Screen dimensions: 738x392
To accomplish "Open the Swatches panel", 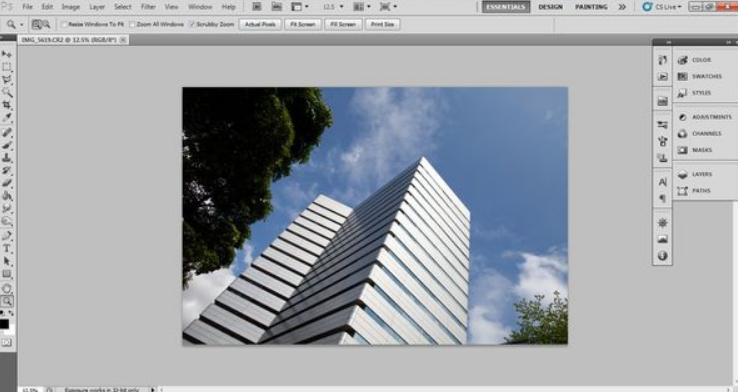I will click(700, 76).
